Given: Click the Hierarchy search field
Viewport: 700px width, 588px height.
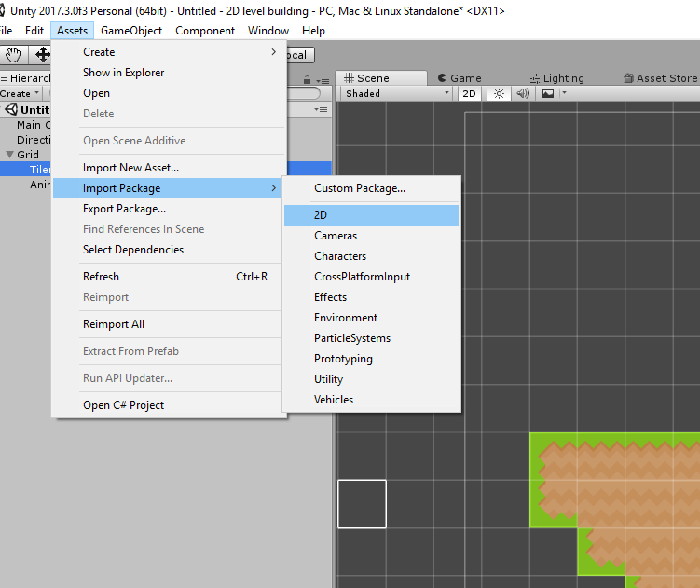Looking at the screenshot, I should pos(304,93).
